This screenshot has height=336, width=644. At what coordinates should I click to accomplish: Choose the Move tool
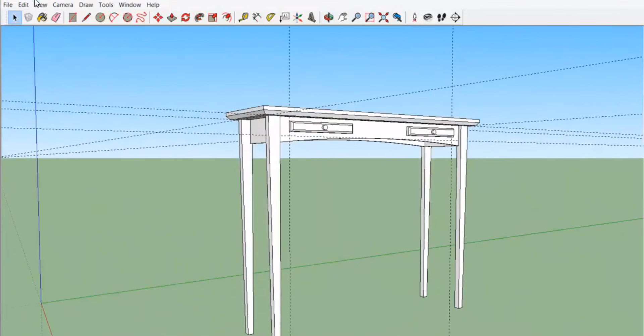pos(158,17)
